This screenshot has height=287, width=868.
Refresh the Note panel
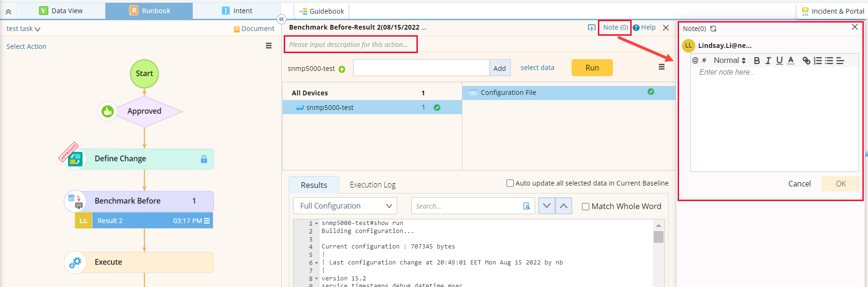pyautogui.click(x=713, y=29)
